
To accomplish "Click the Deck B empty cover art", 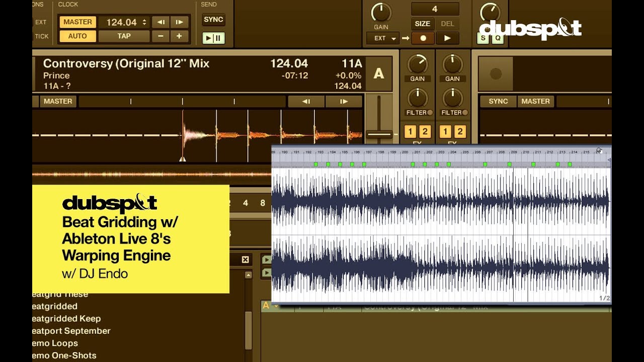I will coord(496,74).
